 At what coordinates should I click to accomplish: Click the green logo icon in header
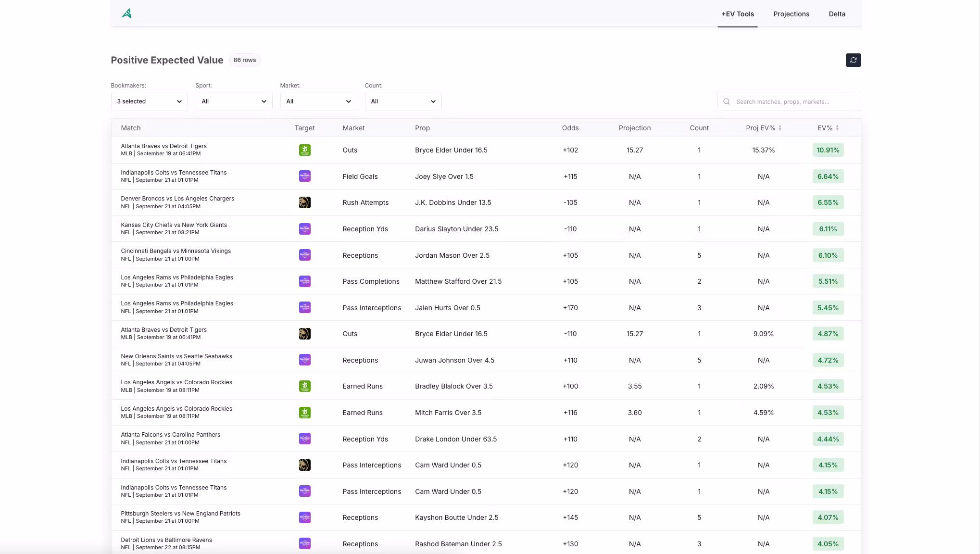click(126, 13)
